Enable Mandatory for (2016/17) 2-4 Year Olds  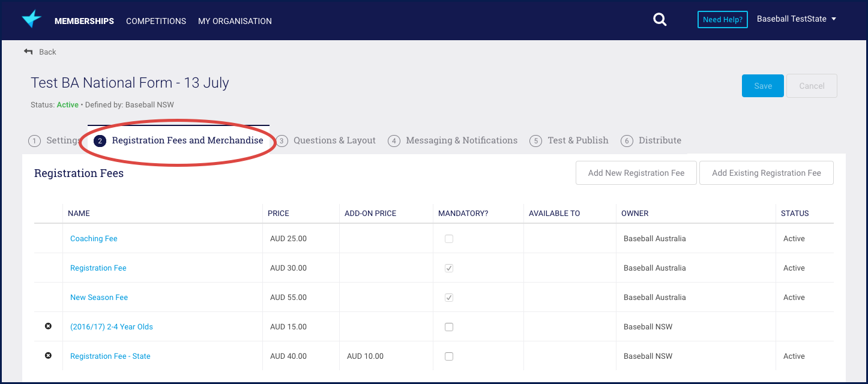(449, 327)
